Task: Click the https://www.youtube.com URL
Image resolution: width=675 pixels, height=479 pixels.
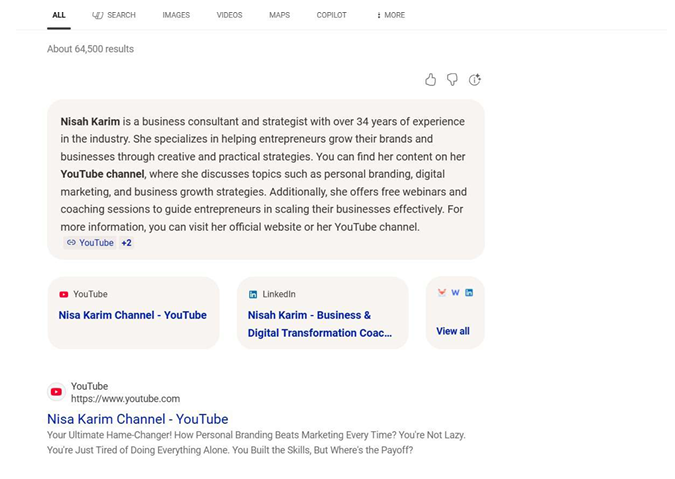Action: point(125,399)
